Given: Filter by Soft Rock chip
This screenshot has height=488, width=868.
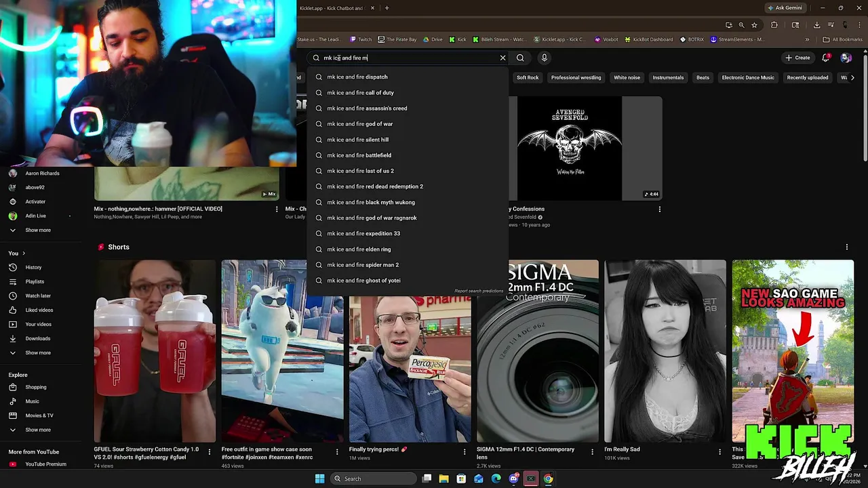Looking at the screenshot, I should pyautogui.click(x=528, y=77).
